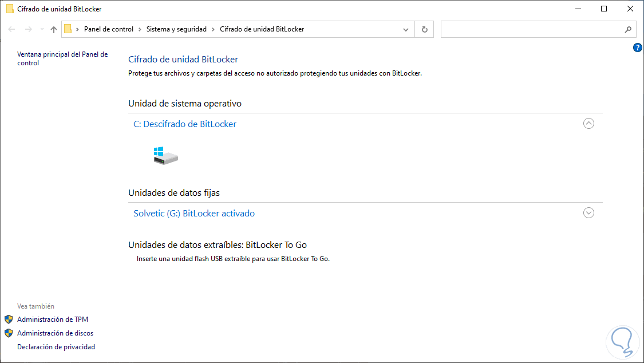The width and height of the screenshot is (644, 363).
Task: Open recent locations dropdown arrow
Action: [x=42, y=29]
